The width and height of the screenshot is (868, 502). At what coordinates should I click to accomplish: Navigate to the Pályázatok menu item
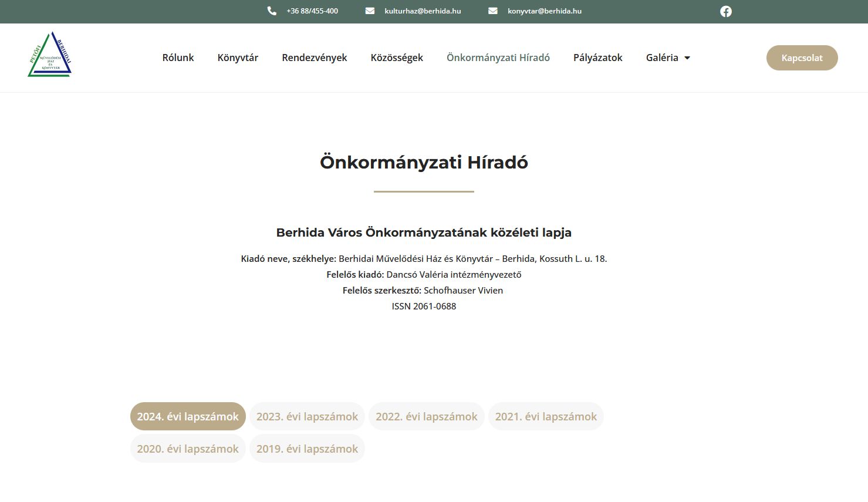tap(598, 58)
